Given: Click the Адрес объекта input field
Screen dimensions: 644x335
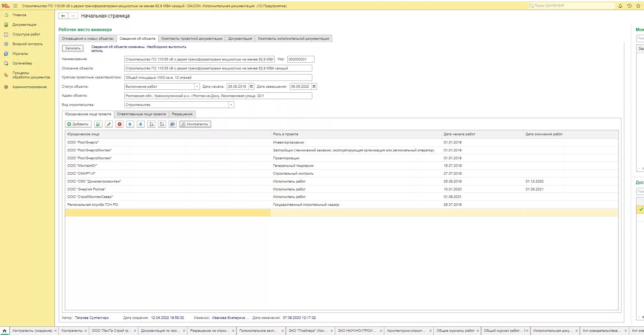Looking at the screenshot, I should coord(218,96).
